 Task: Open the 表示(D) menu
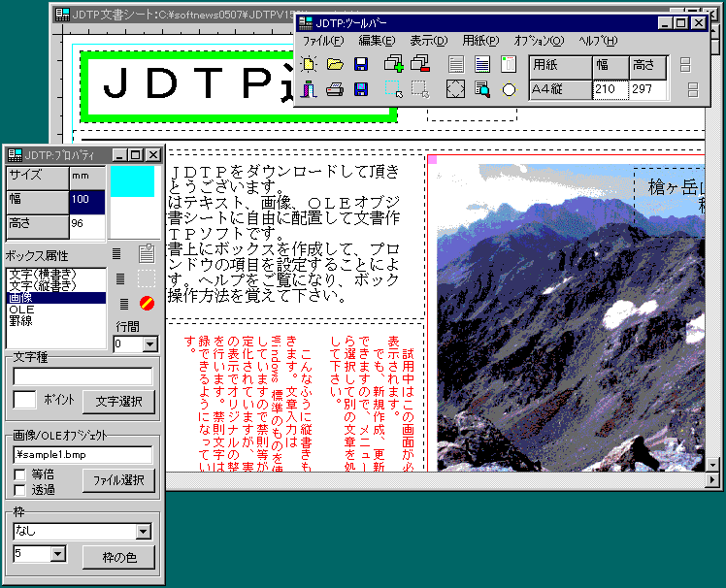(x=429, y=41)
